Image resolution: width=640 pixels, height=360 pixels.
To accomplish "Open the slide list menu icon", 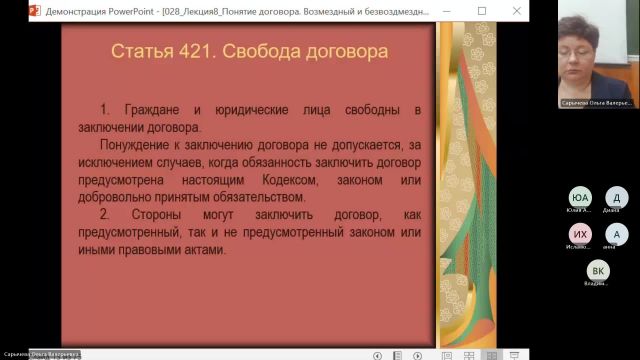I will coord(397,356).
